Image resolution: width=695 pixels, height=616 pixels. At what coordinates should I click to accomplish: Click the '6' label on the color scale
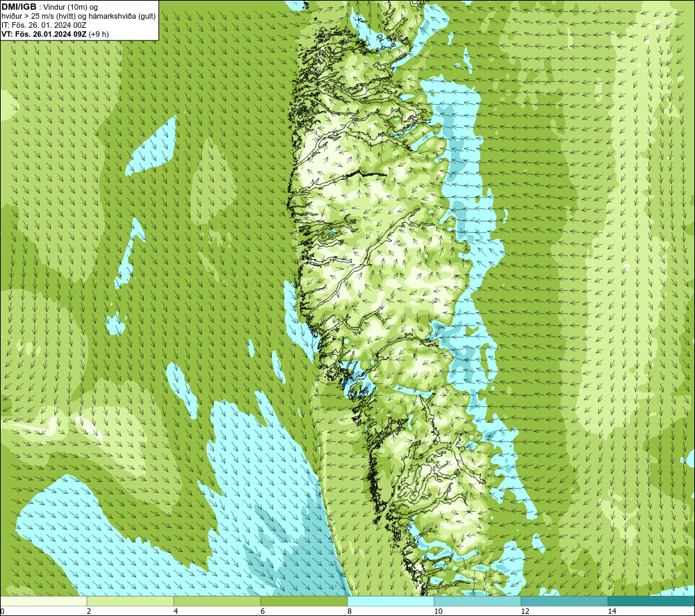pyautogui.click(x=263, y=611)
